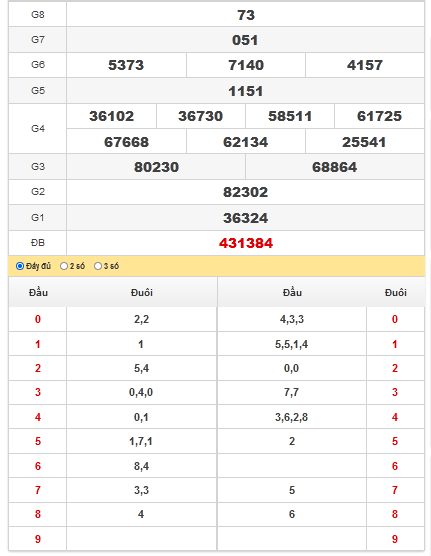Viewport: 431px width, 556px height.
Task: Click the special prize number 431384
Action: 245,243
